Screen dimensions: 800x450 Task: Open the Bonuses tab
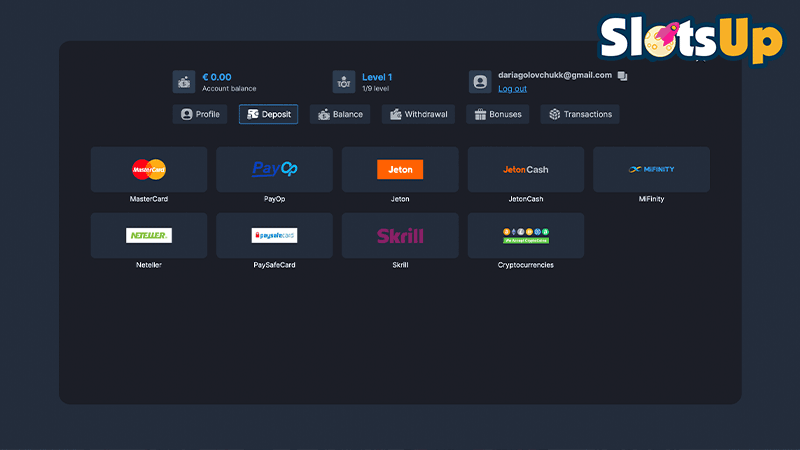497,114
